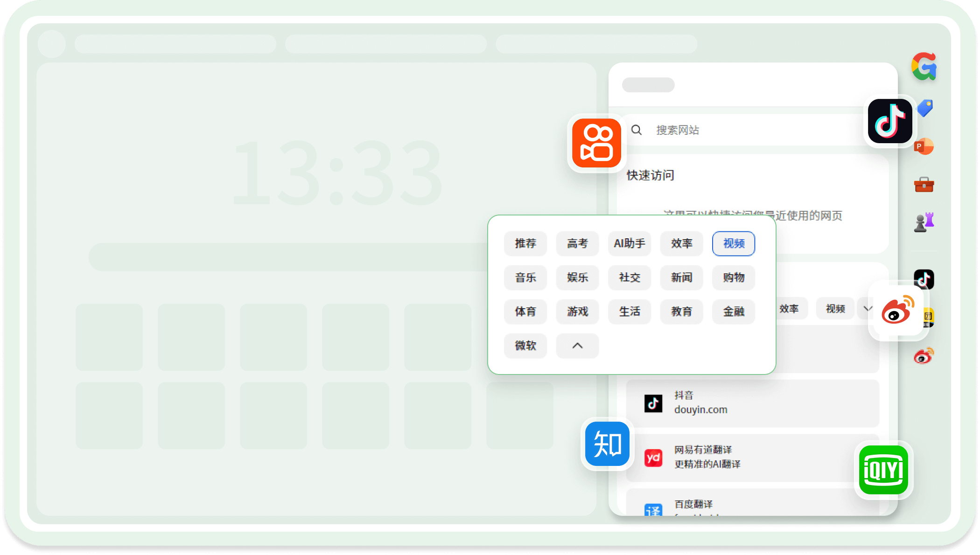Image resolution: width=980 pixels, height=555 pixels.
Task: Select the 效率 category in popup
Action: (682, 243)
